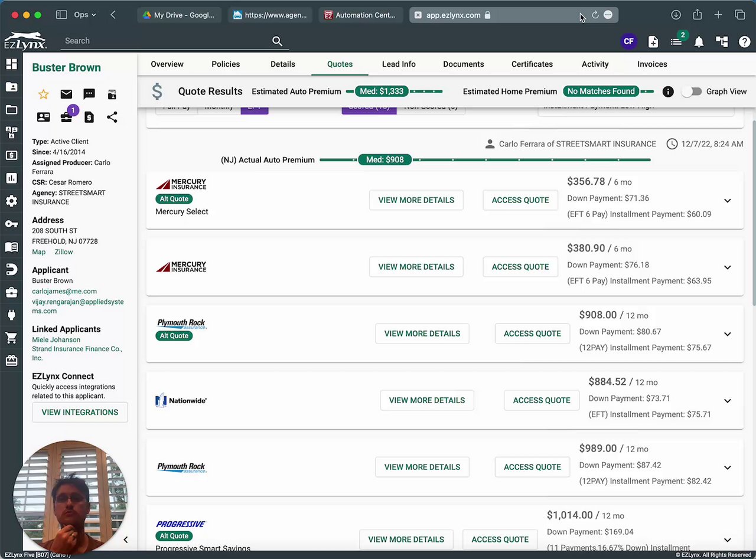Image resolution: width=756 pixels, height=559 pixels.
Task: Expand the Mercury $380.90 quote row
Action: (x=728, y=267)
